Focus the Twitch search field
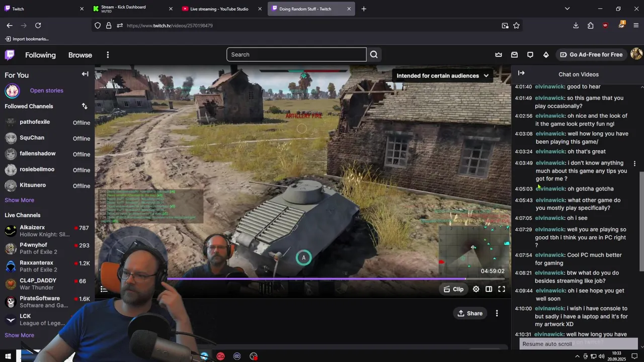 [296, 54]
